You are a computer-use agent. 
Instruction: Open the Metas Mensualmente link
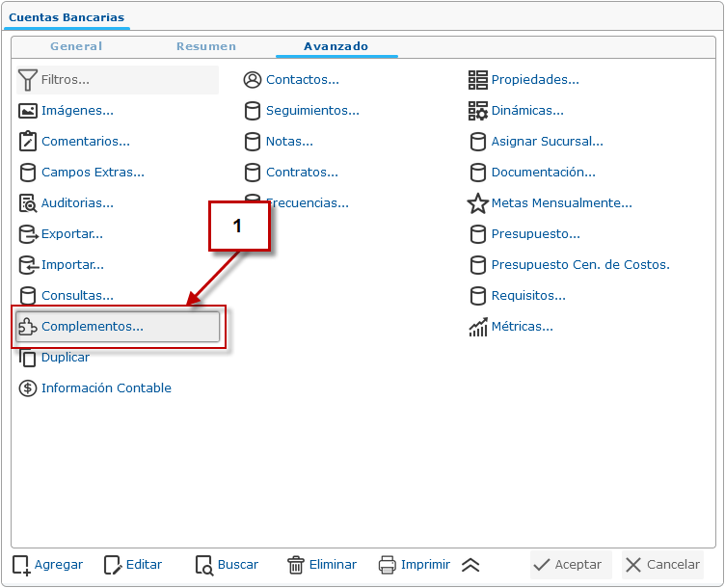click(x=562, y=203)
